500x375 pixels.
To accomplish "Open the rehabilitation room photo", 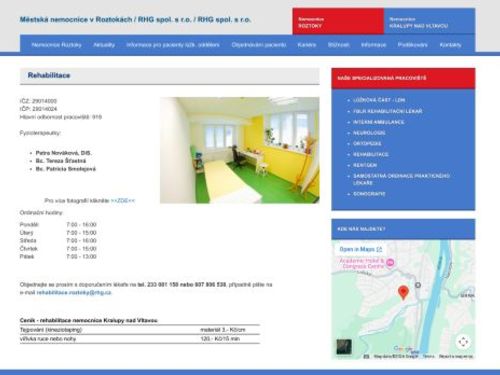I will (240, 150).
